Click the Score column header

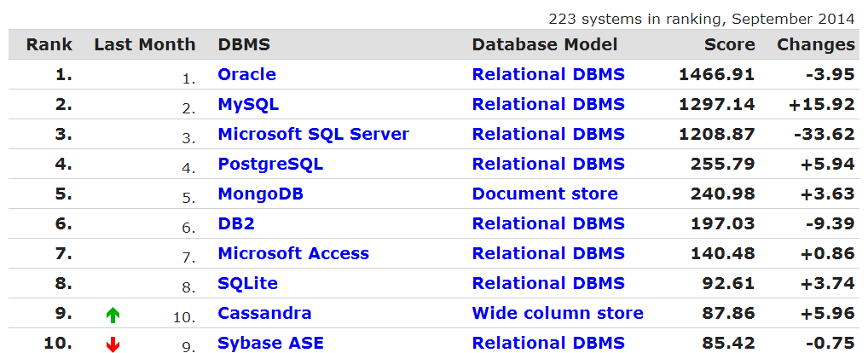point(729,45)
